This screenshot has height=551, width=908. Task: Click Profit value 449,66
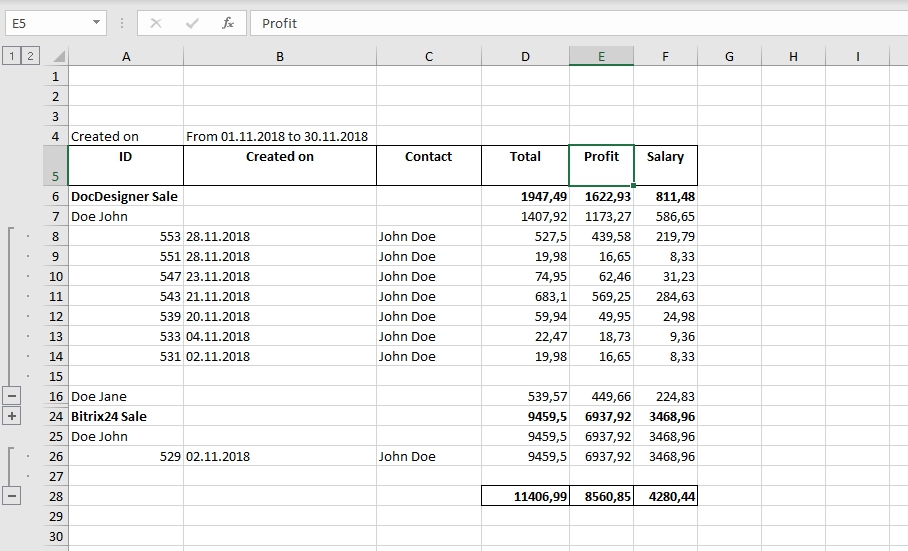(x=601, y=396)
